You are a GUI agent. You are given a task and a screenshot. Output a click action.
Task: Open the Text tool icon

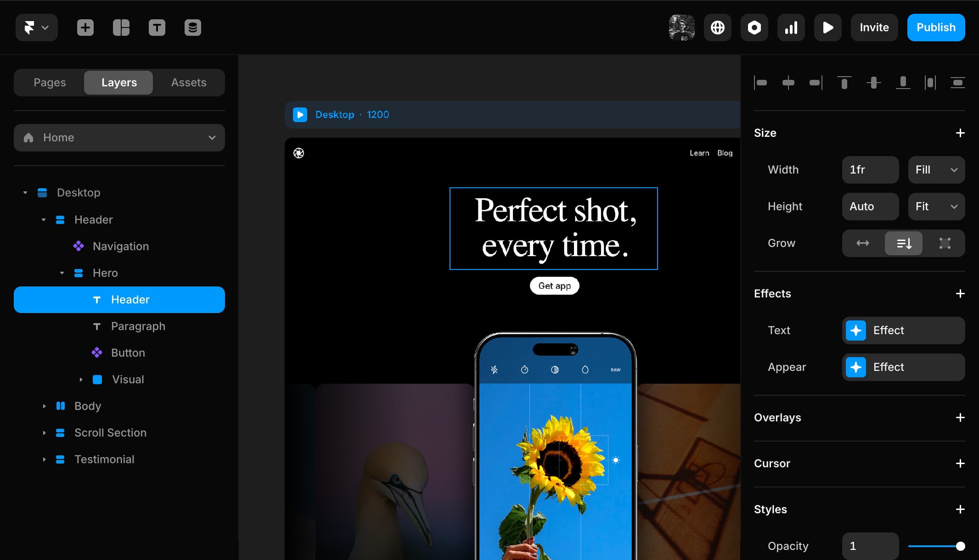157,28
